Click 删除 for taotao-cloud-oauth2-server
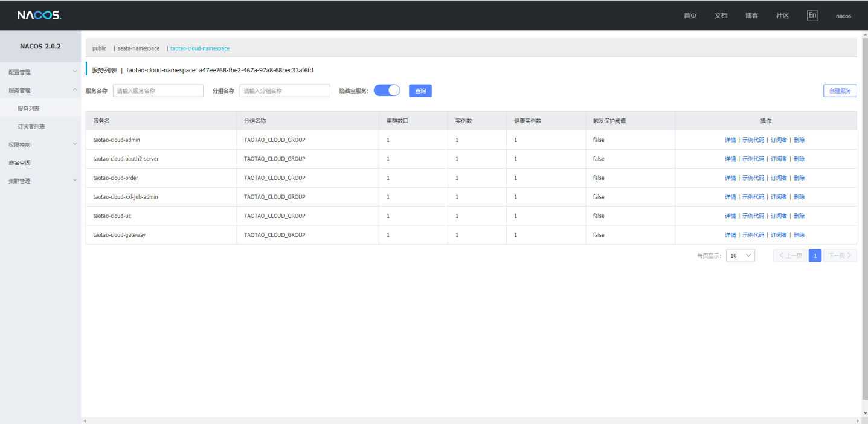The width and height of the screenshot is (868, 424). coord(799,159)
